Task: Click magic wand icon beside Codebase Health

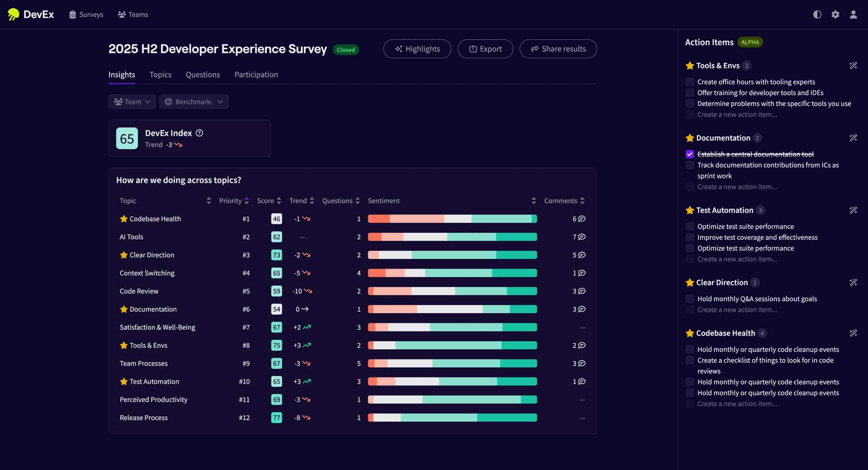Action: click(x=853, y=333)
